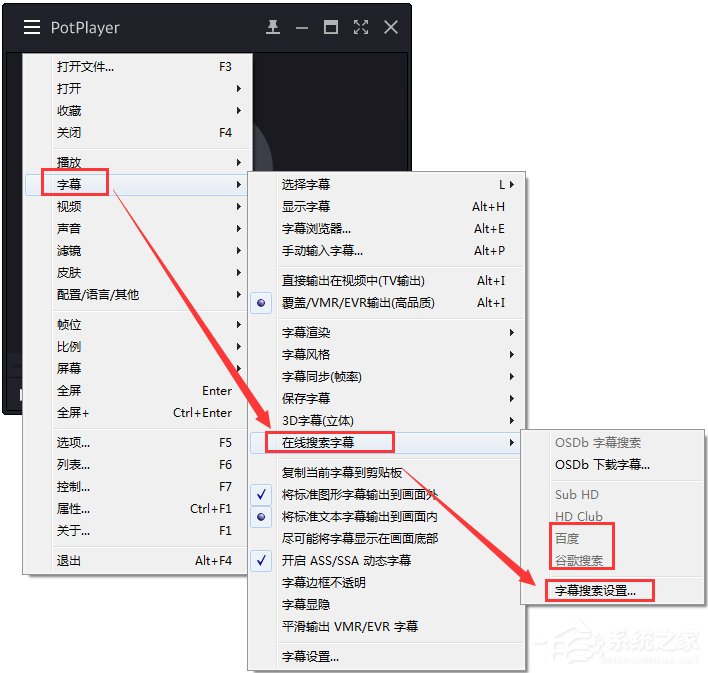Screen dimensions: 708x673
Task: Pin PotPlayer window on top
Action: 272,28
